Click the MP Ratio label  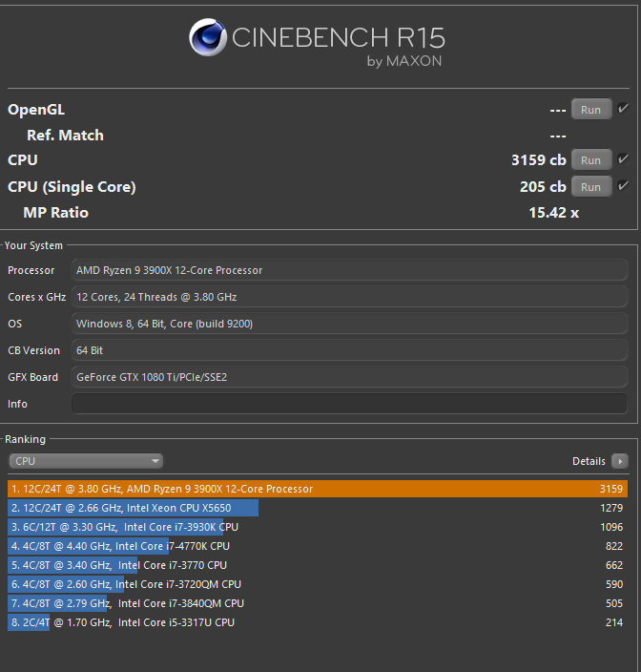coord(55,213)
